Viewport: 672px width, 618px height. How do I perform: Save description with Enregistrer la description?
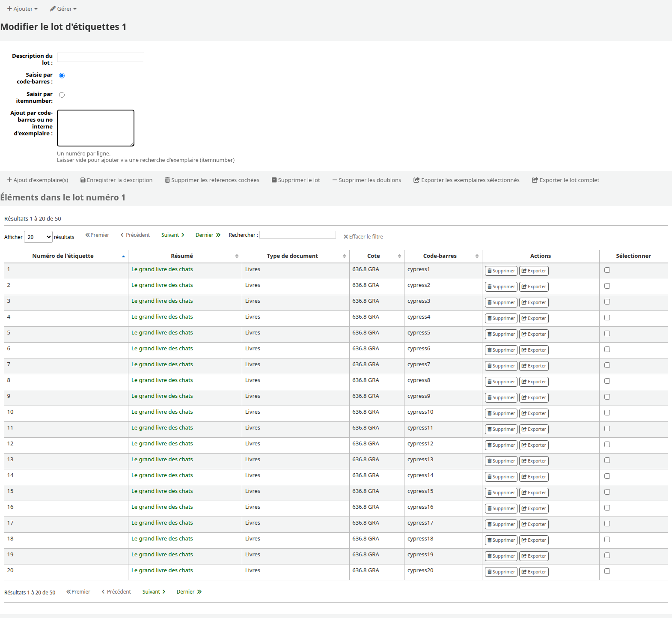[x=116, y=180]
